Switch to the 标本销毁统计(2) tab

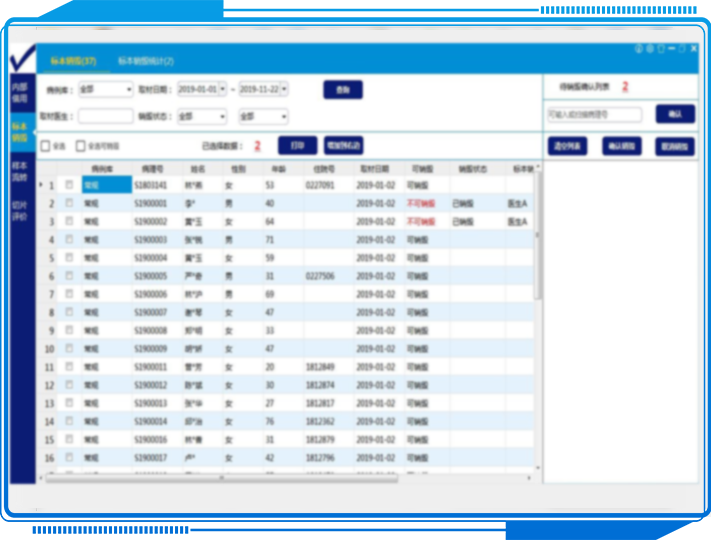click(x=146, y=61)
